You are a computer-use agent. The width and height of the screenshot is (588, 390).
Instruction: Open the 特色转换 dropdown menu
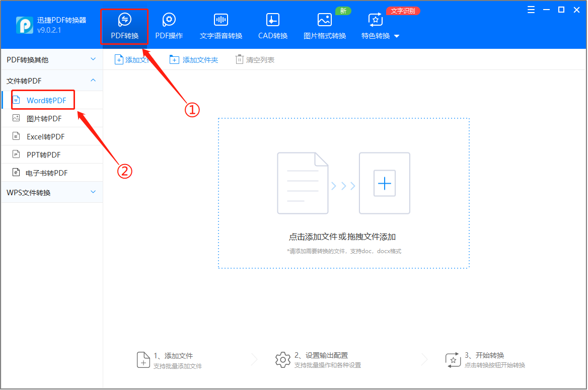(380, 26)
